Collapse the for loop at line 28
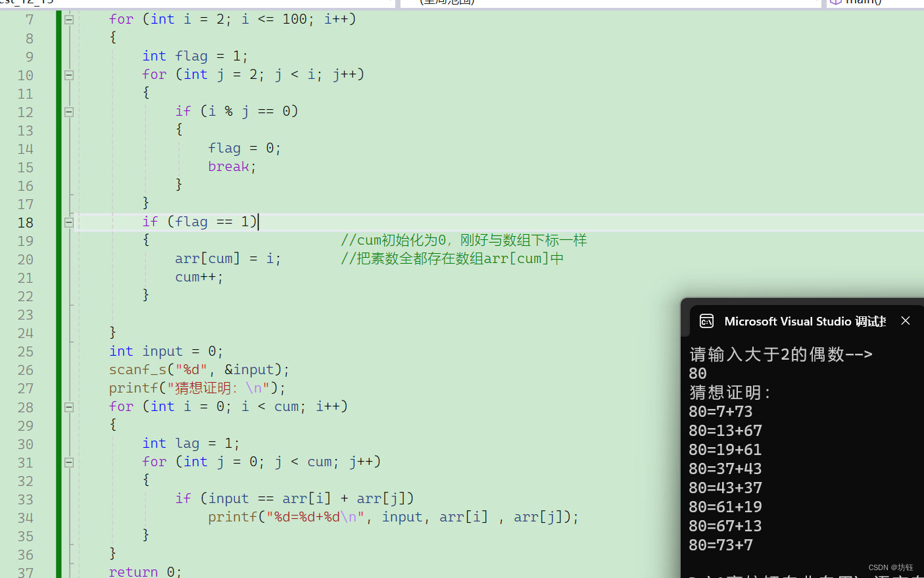This screenshot has height=578, width=924. tap(68, 407)
